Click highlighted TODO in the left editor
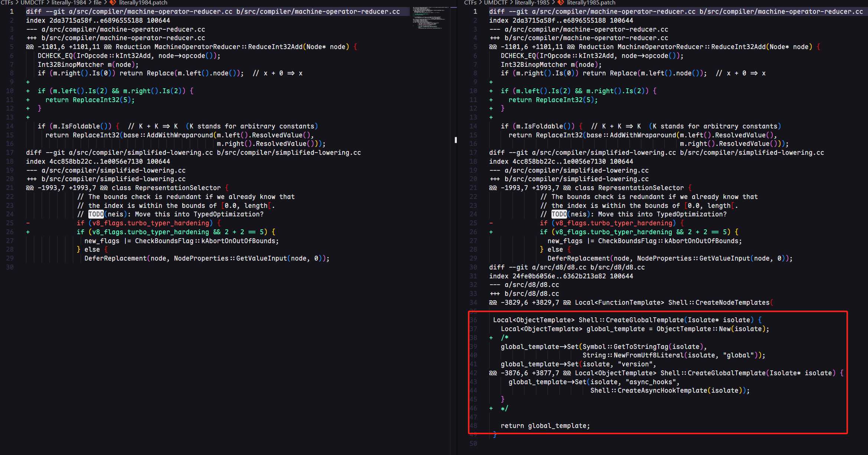Screen dimensions: 868x455 (x=96, y=214)
